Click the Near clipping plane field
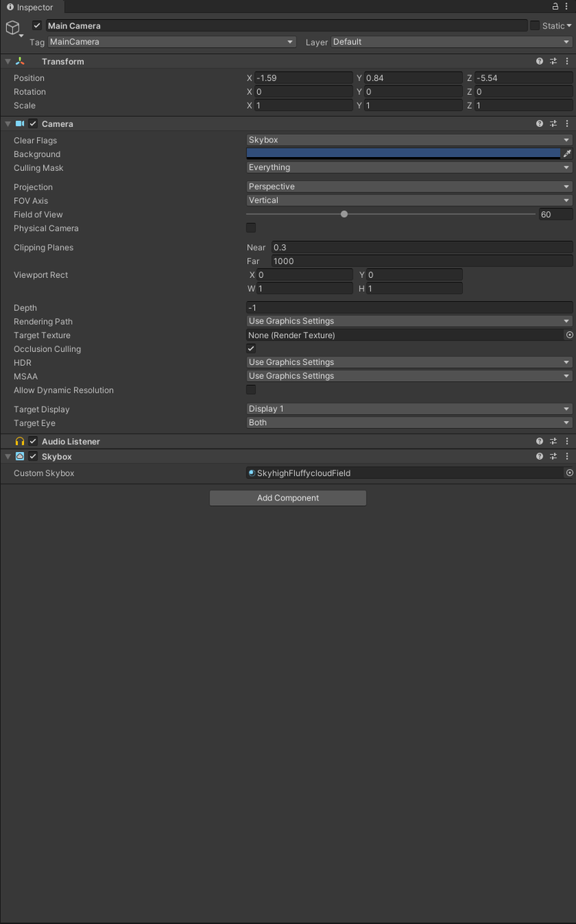The height and width of the screenshot is (924, 576). tap(422, 247)
